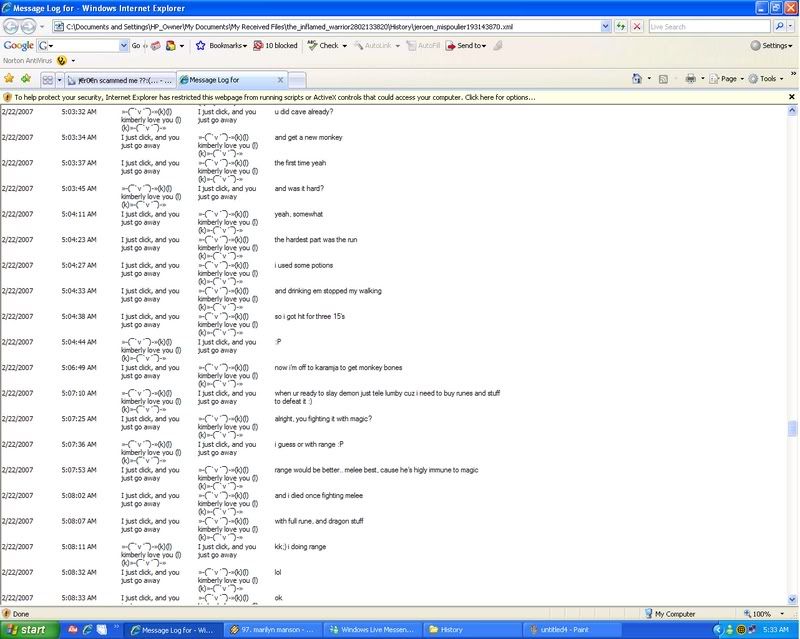Open a new blank tab
The height and width of the screenshot is (639, 800).
(x=297, y=80)
